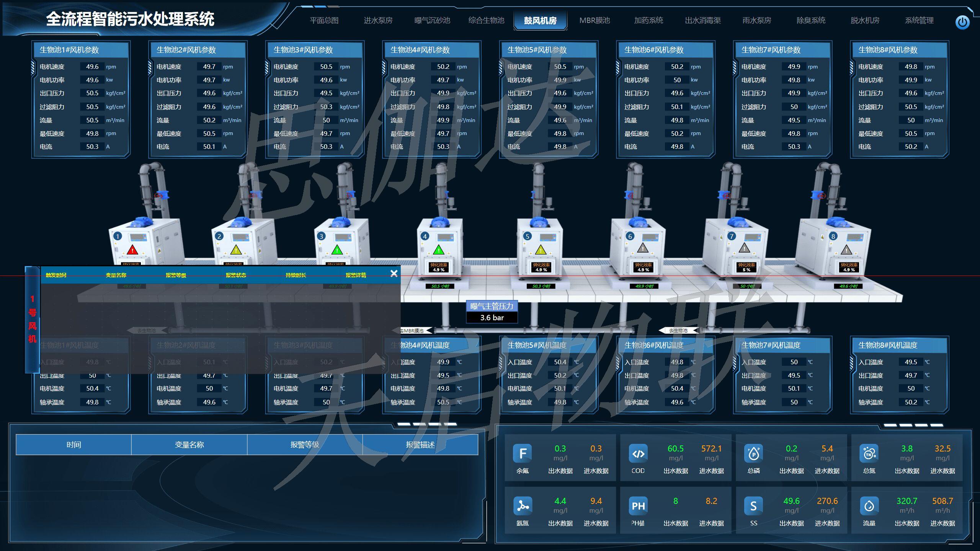980x551 pixels.
Task: Click the 49.6 小时 runtime label under blower 8
Action: coord(848,286)
